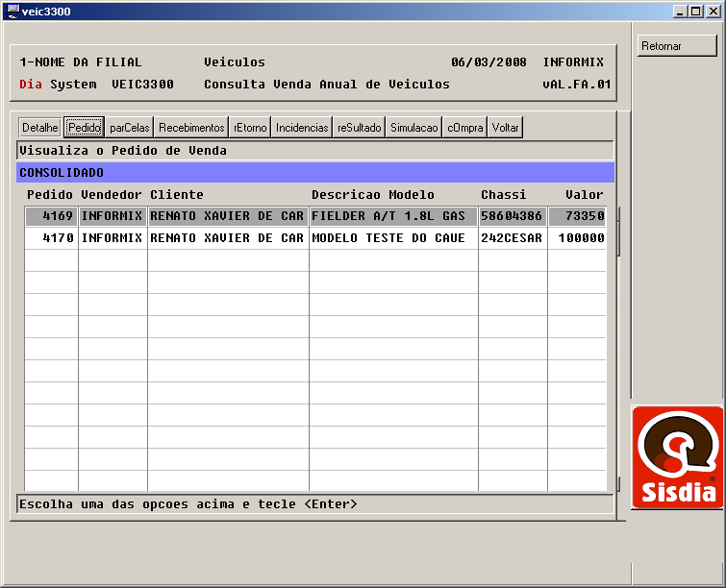Choose the rEtorno option

click(x=250, y=128)
